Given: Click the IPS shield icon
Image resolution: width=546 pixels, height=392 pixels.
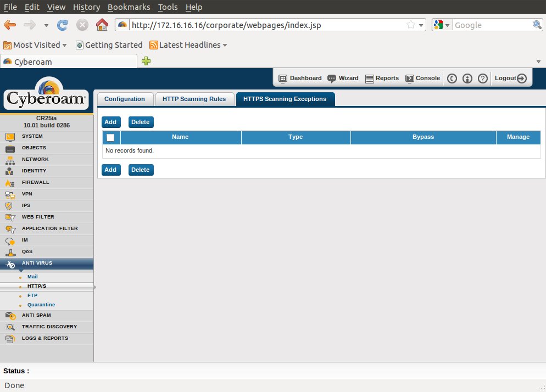Looking at the screenshot, I should (x=9, y=206).
